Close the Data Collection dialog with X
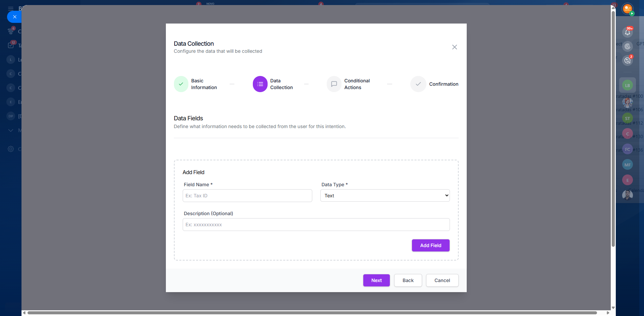Image resolution: width=644 pixels, height=316 pixels. 454,47
